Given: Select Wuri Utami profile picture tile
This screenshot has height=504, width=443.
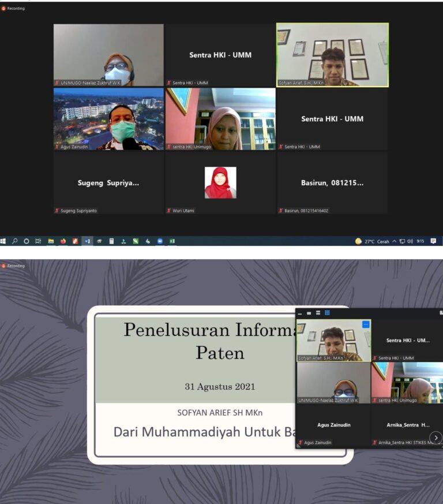Looking at the screenshot, I should pyautogui.click(x=220, y=182).
